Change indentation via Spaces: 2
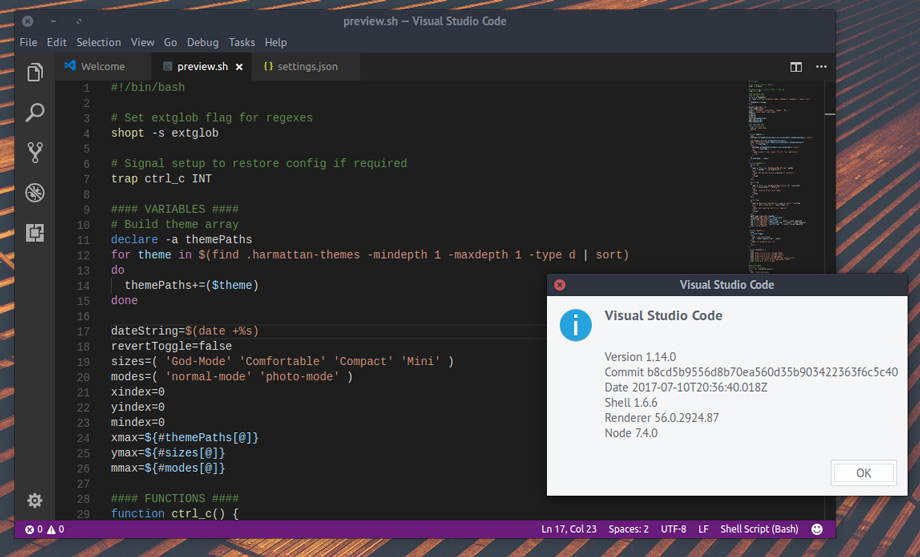 click(x=628, y=529)
